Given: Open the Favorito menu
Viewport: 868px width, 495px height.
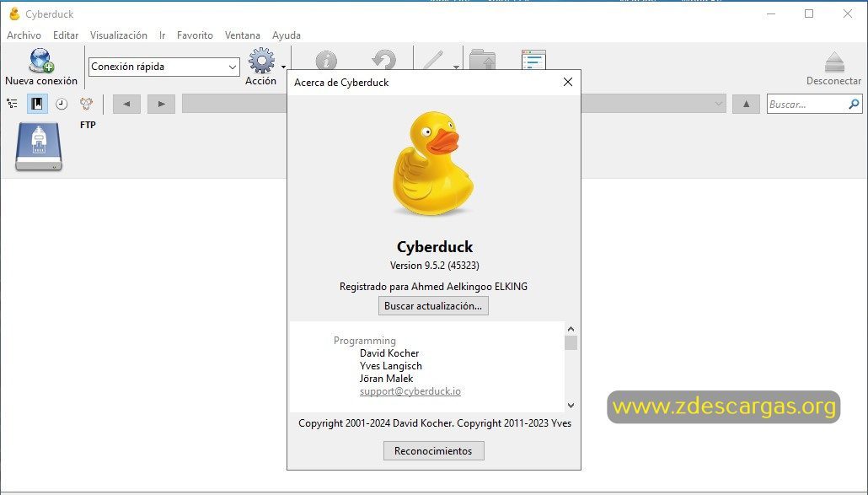Looking at the screenshot, I should click(x=195, y=35).
